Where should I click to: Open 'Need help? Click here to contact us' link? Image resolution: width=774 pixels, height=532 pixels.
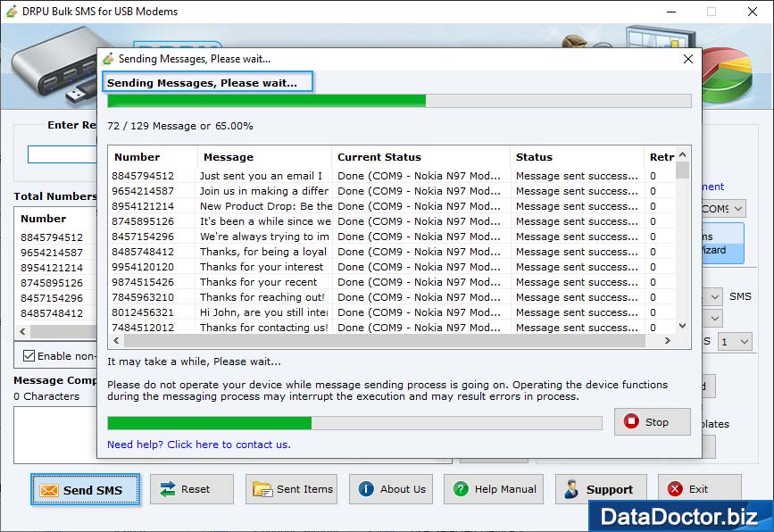[x=199, y=445]
